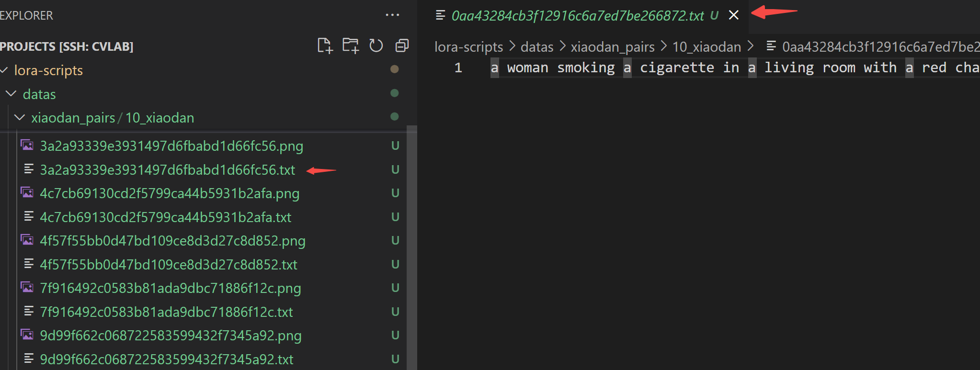Open text file 7f916492c0583b81ada9dbc71886f12c.txt

click(166, 312)
